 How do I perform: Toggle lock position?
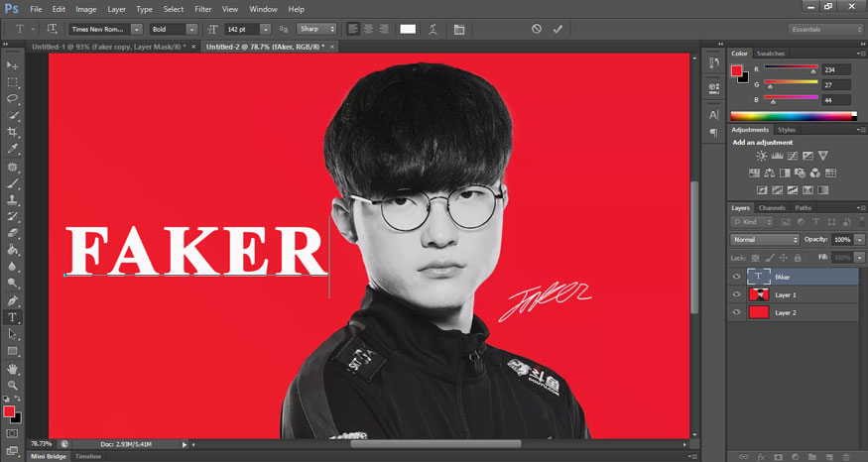point(784,258)
